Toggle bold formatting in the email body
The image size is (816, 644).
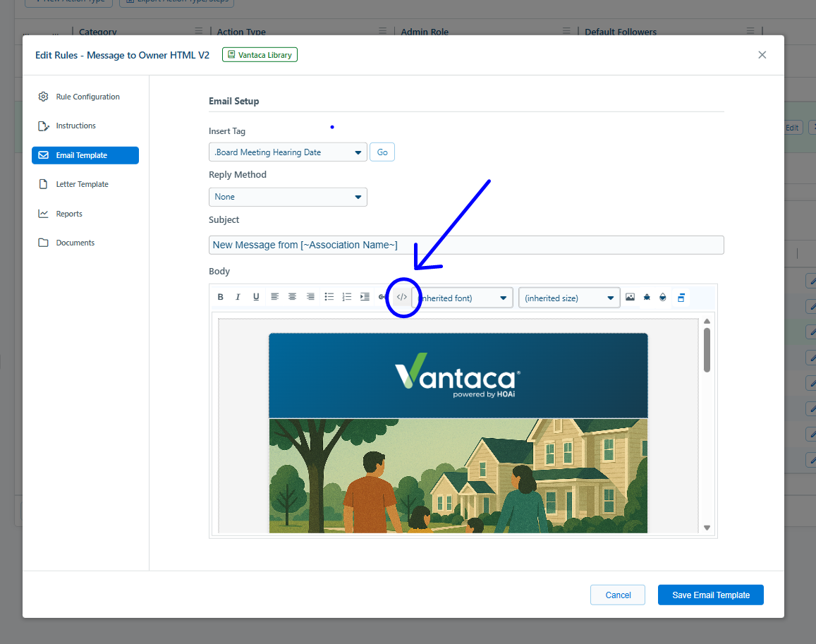coord(220,297)
